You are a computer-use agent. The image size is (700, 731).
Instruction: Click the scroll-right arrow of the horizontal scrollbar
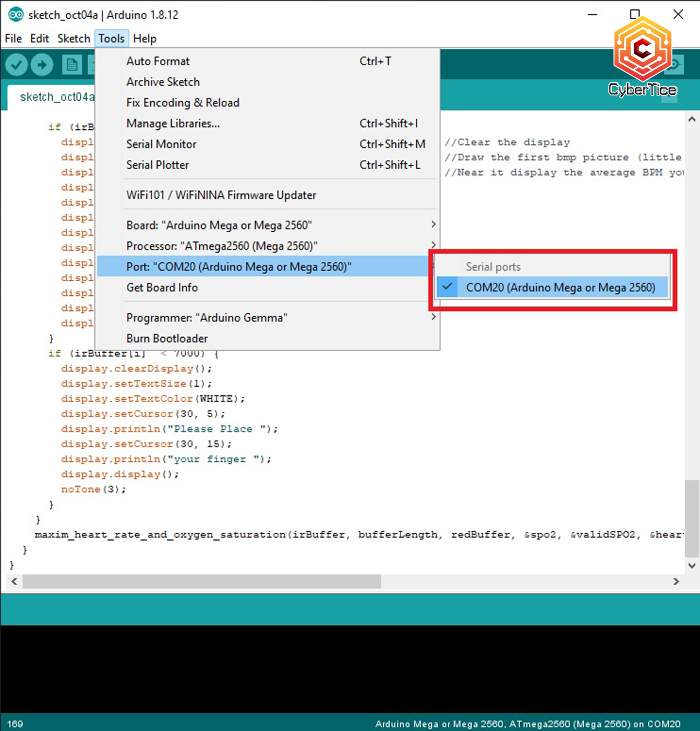tap(676, 582)
